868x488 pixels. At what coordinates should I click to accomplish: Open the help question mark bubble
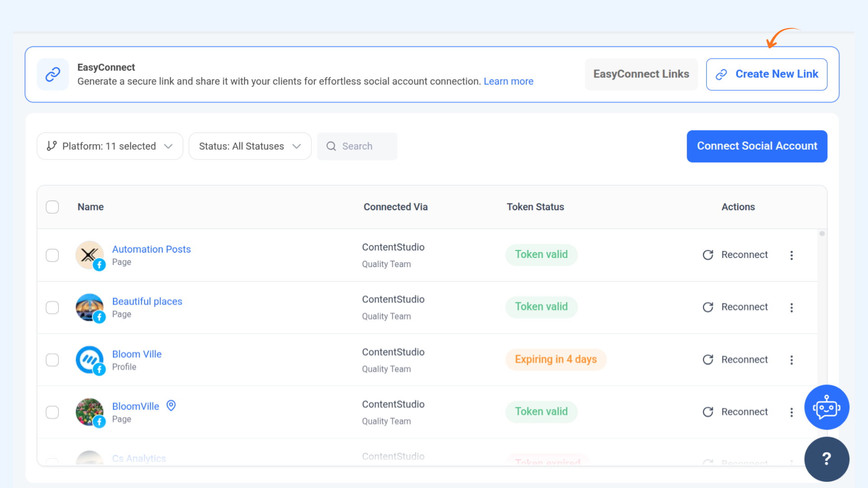826,459
